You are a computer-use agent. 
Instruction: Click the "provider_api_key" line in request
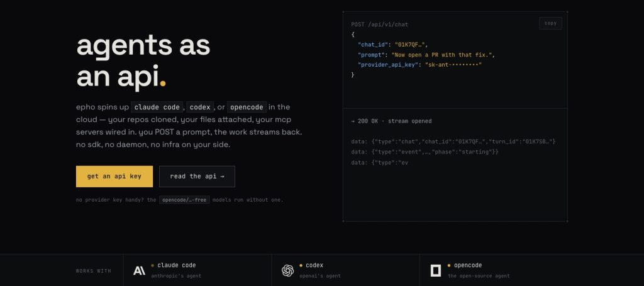419,65
